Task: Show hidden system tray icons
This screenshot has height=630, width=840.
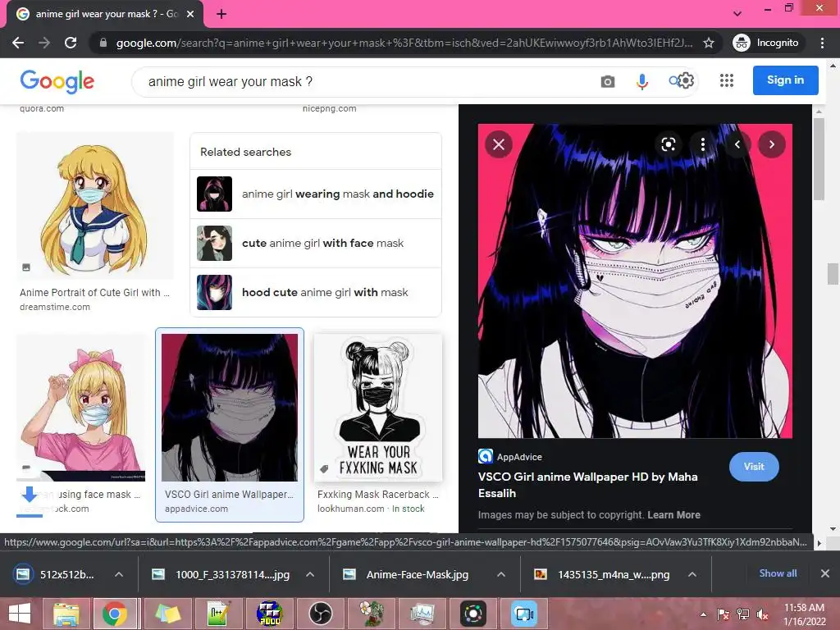Action: [703, 614]
